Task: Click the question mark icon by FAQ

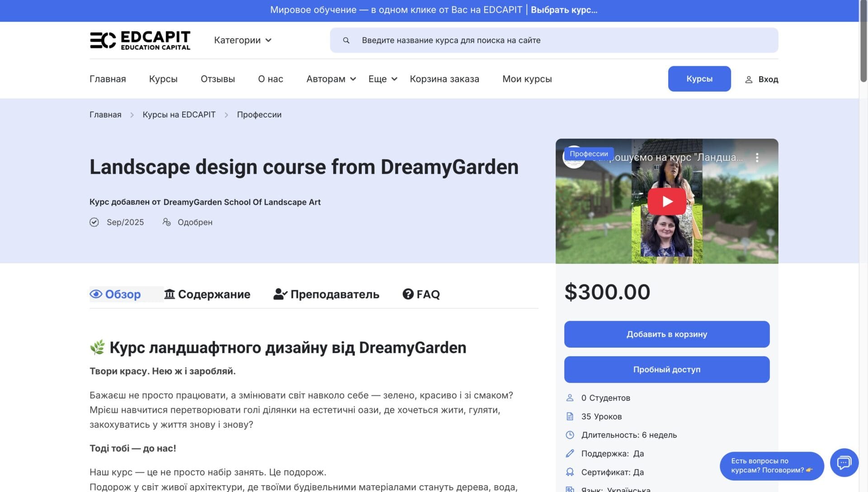Action: click(408, 294)
